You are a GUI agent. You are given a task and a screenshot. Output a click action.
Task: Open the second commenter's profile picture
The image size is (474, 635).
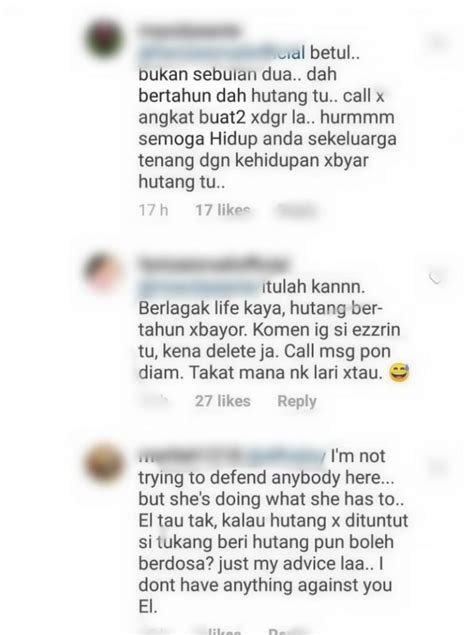click(103, 271)
